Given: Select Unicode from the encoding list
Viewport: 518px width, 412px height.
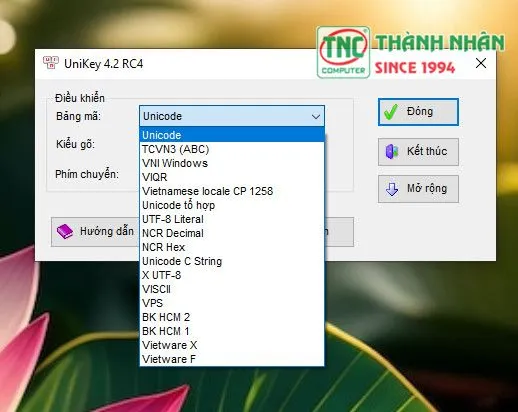Looking at the screenshot, I should coord(232,135).
